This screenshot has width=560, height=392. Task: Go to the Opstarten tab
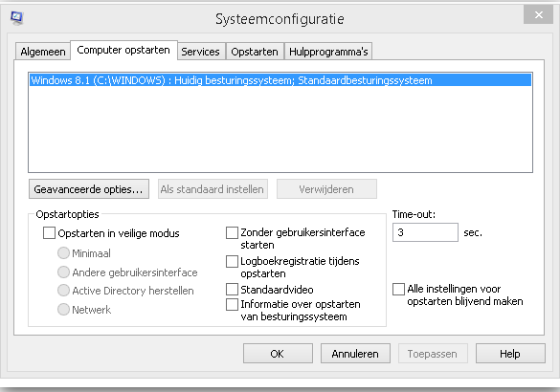click(x=255, y=52)
